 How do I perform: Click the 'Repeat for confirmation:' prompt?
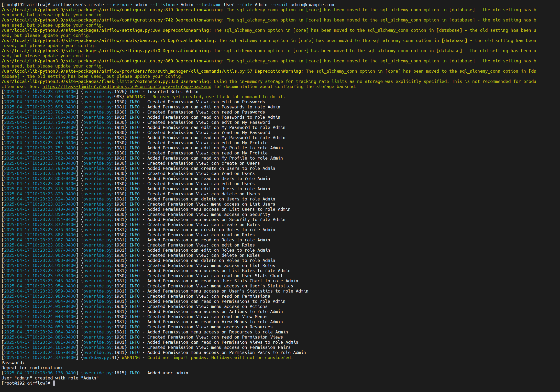click(32, 368)
